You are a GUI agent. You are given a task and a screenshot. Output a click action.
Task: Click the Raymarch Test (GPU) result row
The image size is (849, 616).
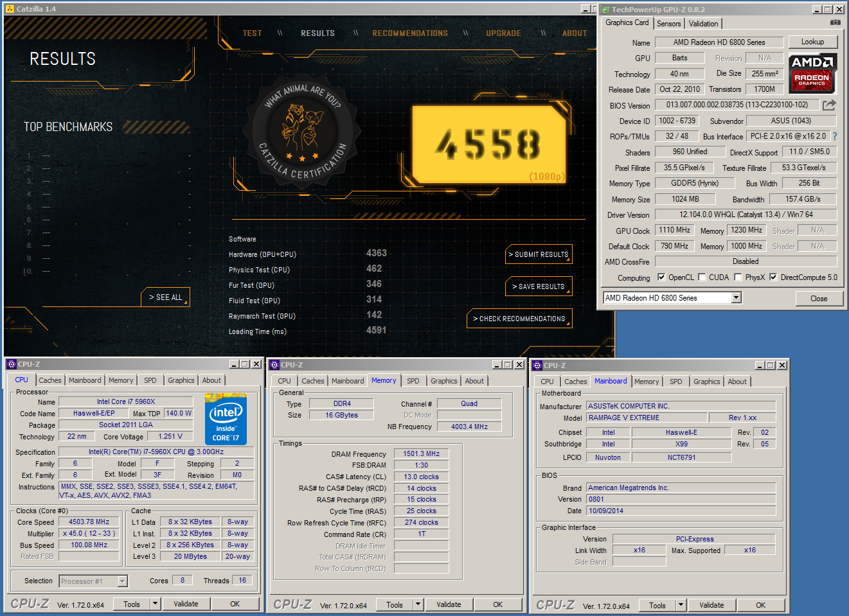(x=306, y=315)
